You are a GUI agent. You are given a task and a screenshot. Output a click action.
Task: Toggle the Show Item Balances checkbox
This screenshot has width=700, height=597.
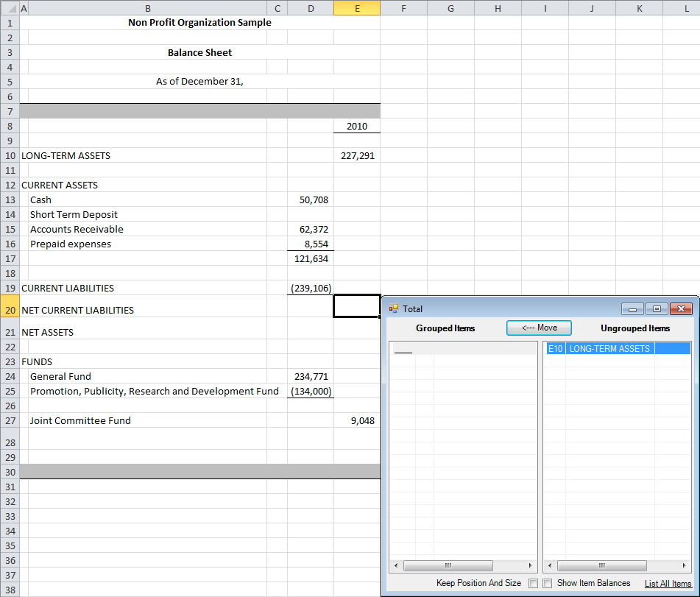[x=548, y=583]
